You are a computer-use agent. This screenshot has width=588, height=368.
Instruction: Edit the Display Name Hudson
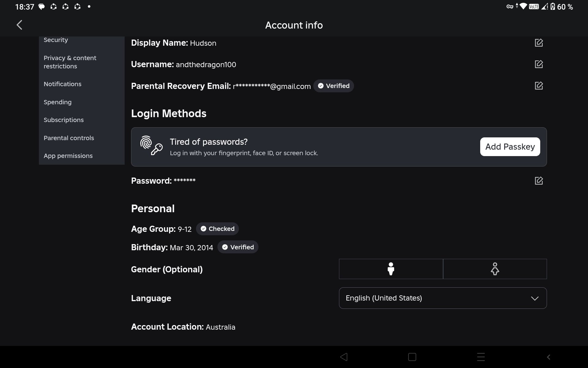point(539,43)
